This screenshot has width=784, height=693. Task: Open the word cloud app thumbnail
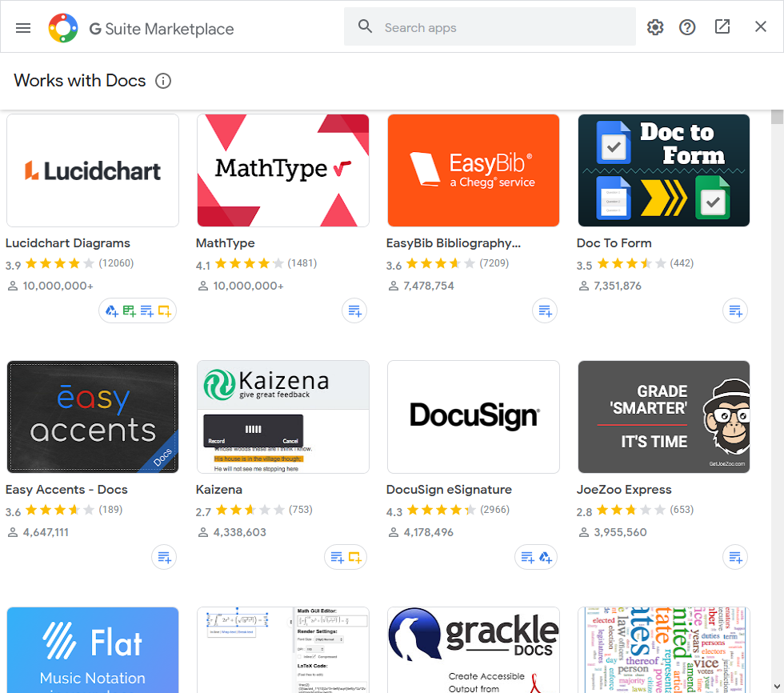(x=664, y=650)
